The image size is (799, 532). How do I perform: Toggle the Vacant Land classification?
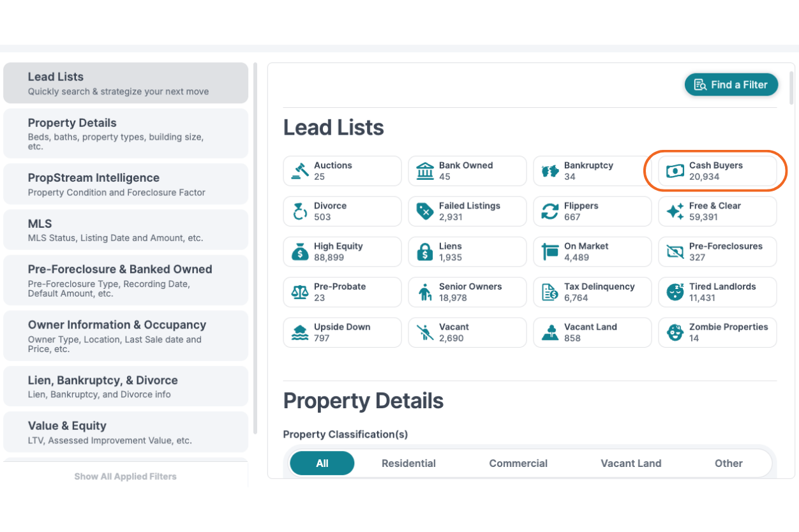631,463
